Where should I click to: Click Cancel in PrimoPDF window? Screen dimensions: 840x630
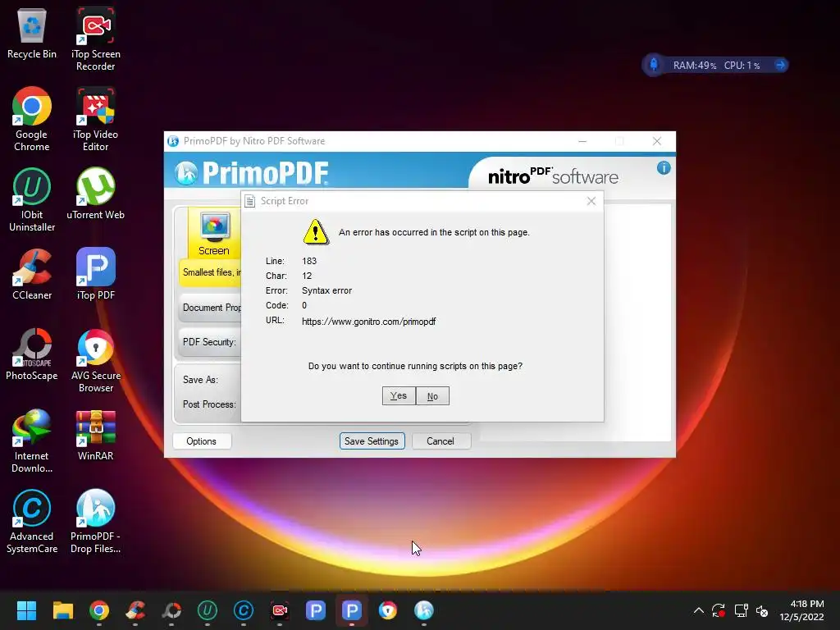pos(441,441)
